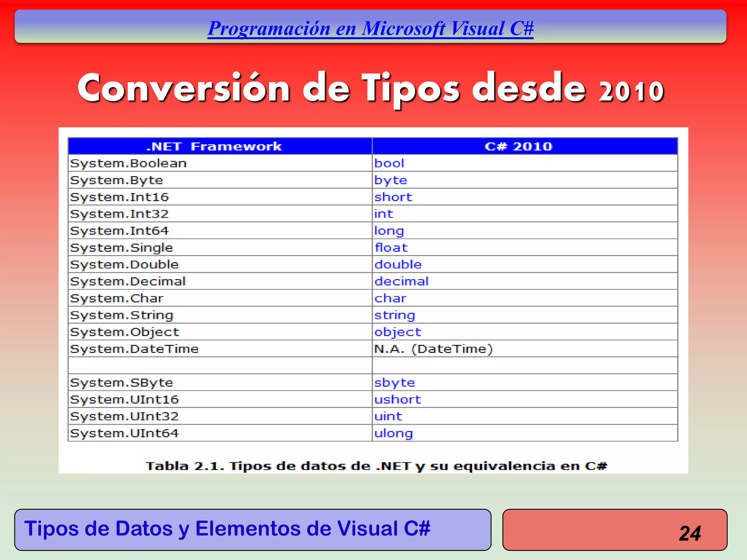Click the System.Boolean cell
Screen dimensions: 747x560
[220, 163]
